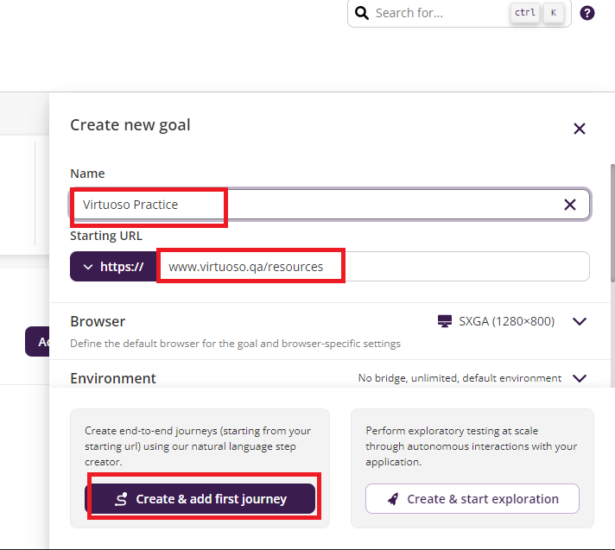This screenshot has width=615, height=550.
Task: Click the monitor icon beside SXGA
Action: click(445, 322)
